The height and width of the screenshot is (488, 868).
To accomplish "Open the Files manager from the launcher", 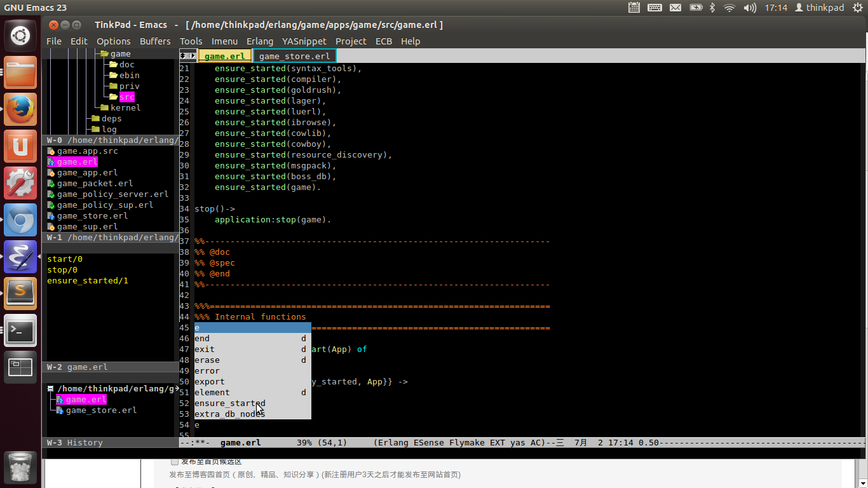I will click(20, 72).
